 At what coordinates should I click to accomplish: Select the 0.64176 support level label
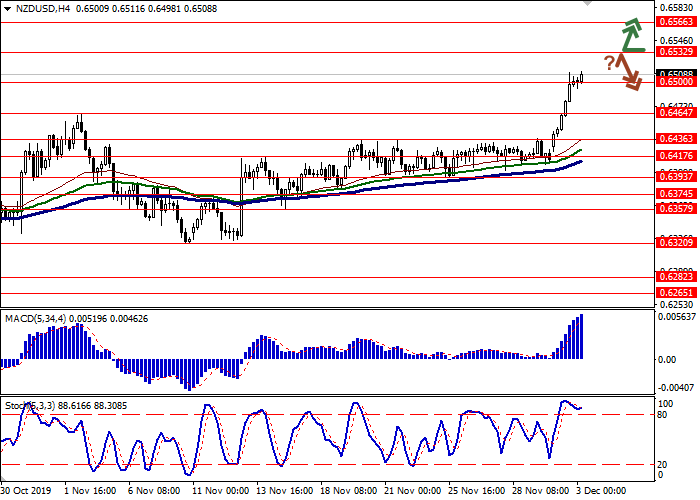tap(676, 156)
